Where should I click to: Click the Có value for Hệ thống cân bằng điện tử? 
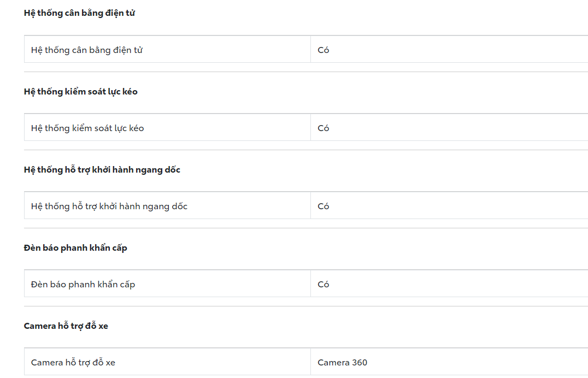pos(324,50)
